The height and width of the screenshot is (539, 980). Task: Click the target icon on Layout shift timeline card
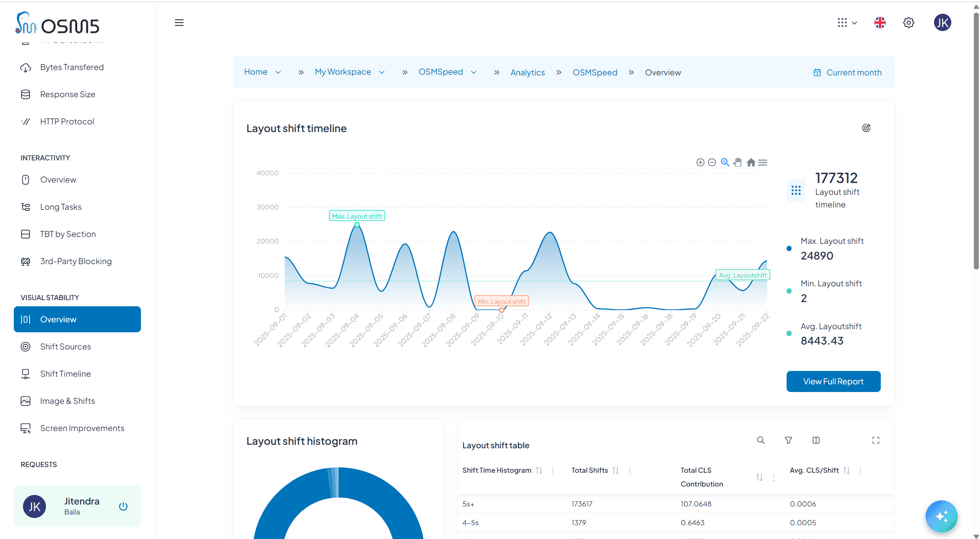click(867, 128)
